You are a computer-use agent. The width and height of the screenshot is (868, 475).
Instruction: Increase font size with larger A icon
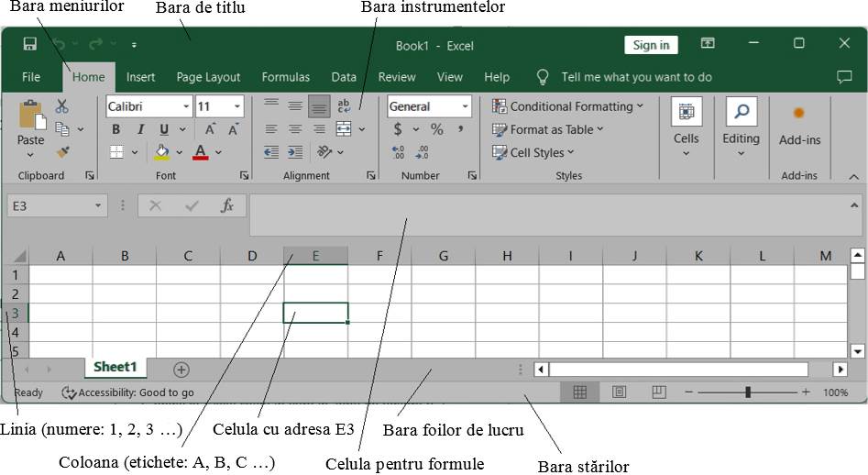210,129
